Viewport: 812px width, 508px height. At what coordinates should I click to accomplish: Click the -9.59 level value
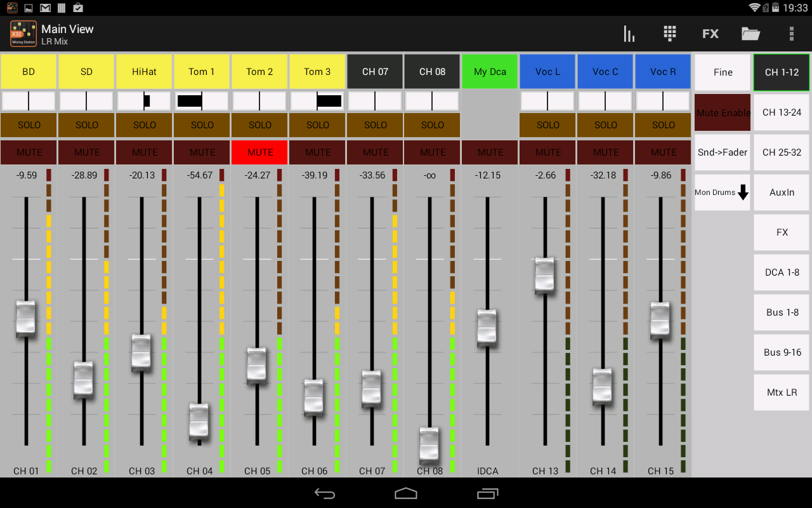coord(27,175)
